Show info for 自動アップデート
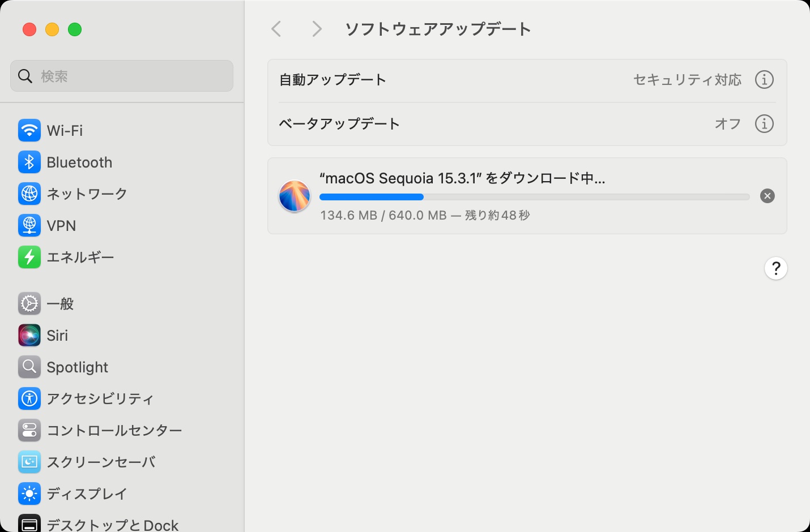This screenshot has height=532, width=810. coord(764,80)
